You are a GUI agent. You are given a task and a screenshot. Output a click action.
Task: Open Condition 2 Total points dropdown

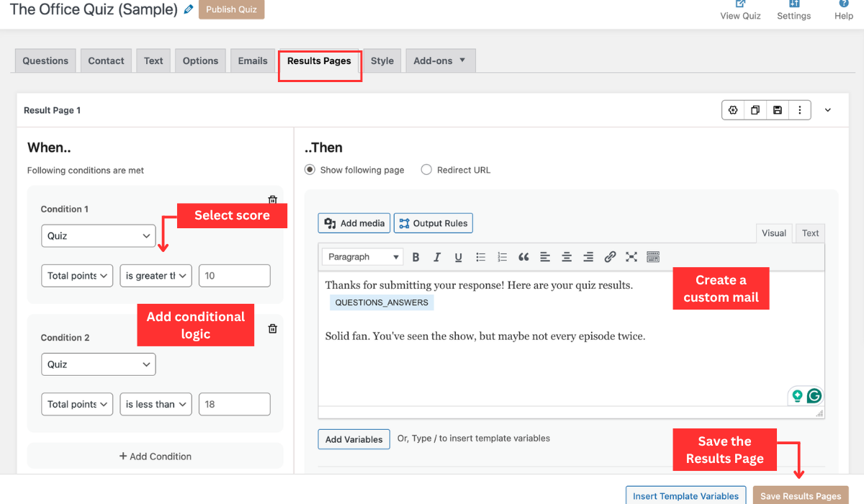point(77,404)
